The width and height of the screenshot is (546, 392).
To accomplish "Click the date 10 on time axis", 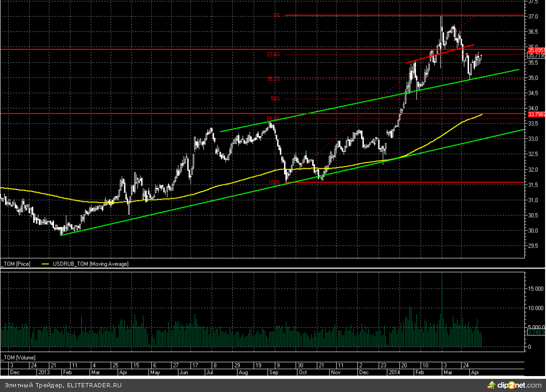I will pyautogui.click(x=425, y=365).
